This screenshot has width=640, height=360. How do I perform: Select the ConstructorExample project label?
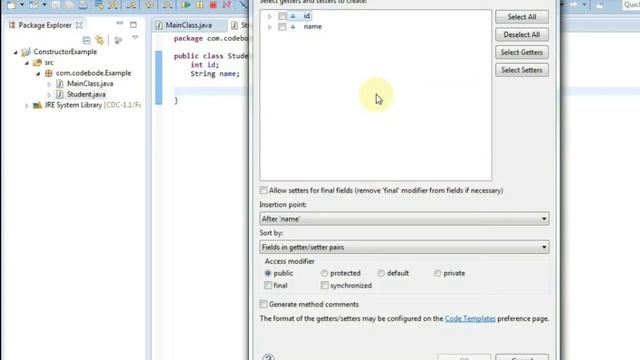[65, 52]
